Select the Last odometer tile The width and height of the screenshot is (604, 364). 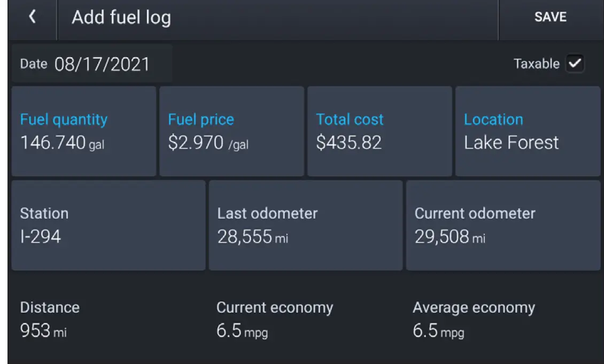click(x=305, y=225)
